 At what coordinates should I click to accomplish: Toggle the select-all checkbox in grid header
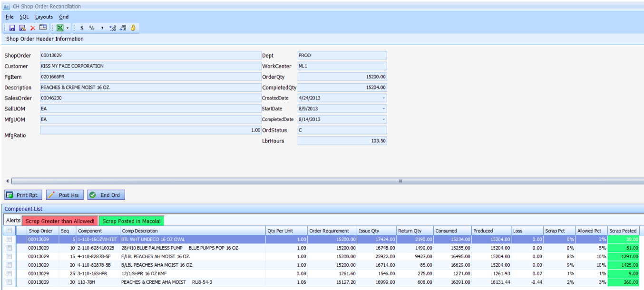click(9, 231)
